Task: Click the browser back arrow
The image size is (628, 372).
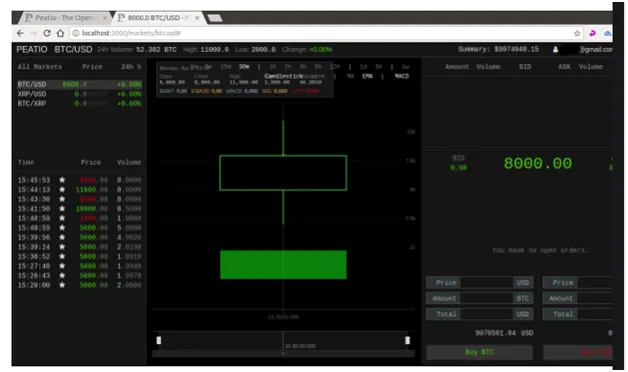Action: pyautogui.click(x=20, y=33)
